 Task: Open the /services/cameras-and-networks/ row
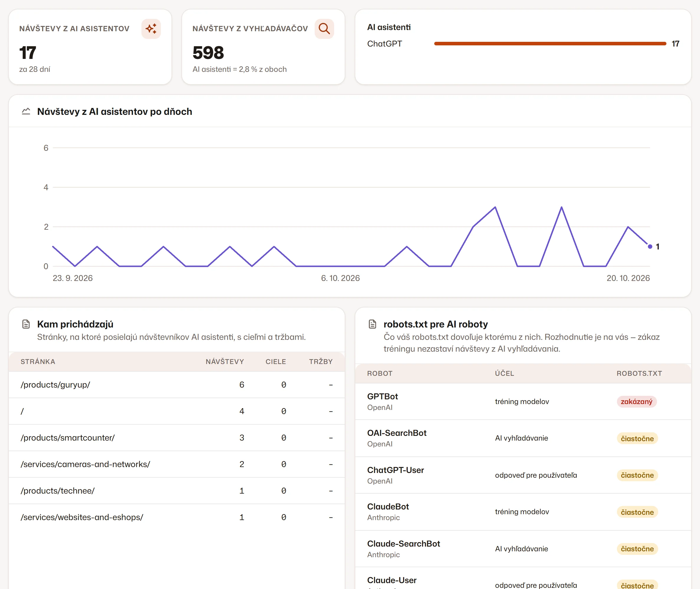coord(177,464)
